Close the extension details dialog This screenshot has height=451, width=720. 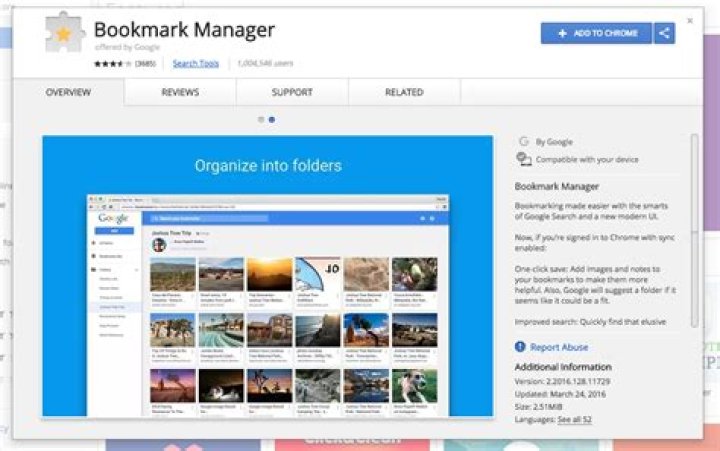(x=690, y=21)
